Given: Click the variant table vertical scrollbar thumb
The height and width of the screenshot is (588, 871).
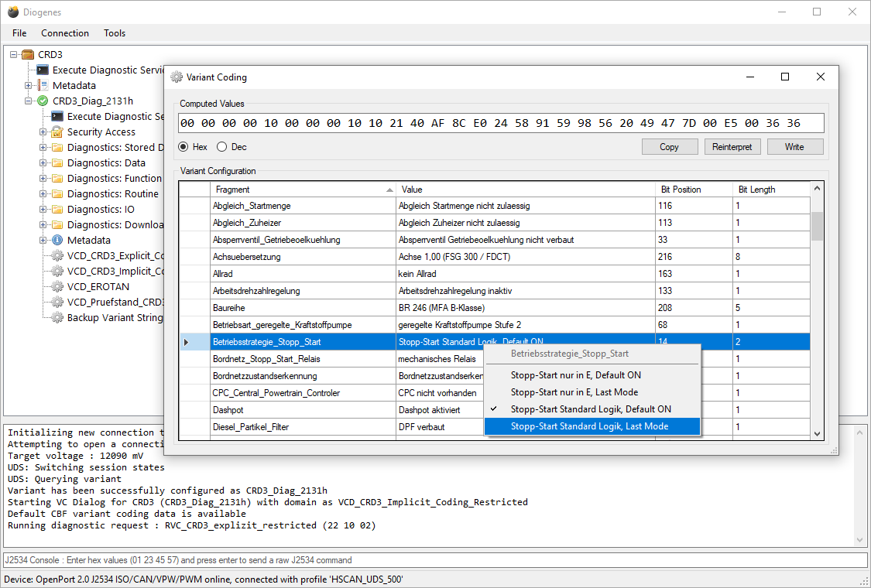Looking at the screenshot, I should tap(817, 226).
